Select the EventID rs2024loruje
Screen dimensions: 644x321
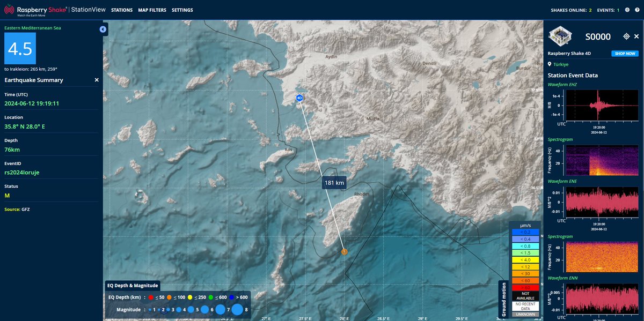point(21,173)
